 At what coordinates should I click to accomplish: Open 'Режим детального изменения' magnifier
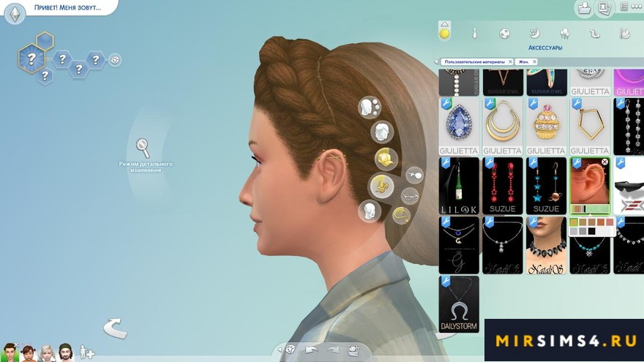tap(143, 148)
